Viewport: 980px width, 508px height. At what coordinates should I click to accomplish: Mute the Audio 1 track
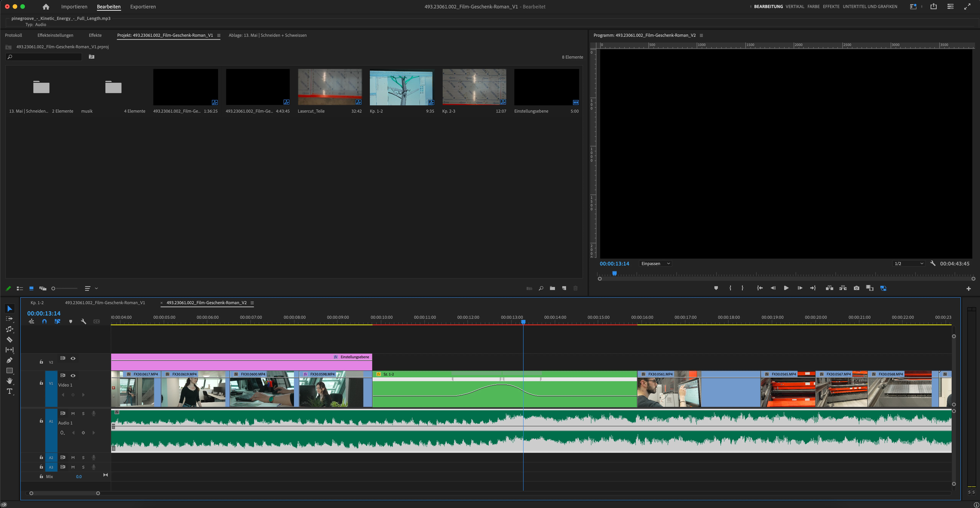click(x=73, y=413)
